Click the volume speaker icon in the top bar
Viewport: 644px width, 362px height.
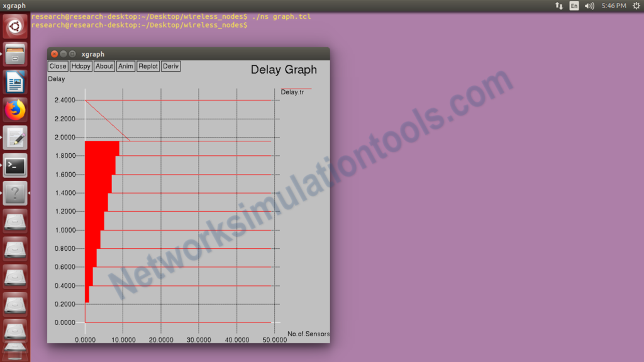pyautogui.click(x=589, y=5)
